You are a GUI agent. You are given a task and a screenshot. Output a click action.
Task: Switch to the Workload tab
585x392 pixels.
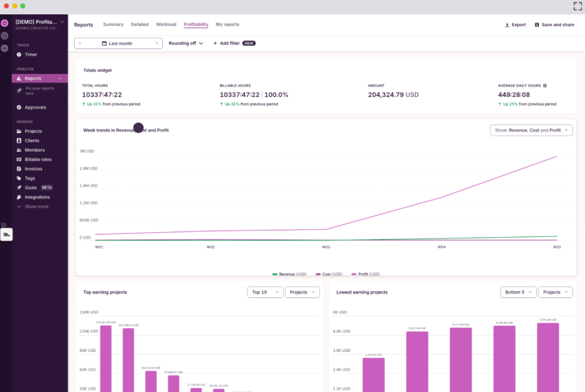(166, 25)
